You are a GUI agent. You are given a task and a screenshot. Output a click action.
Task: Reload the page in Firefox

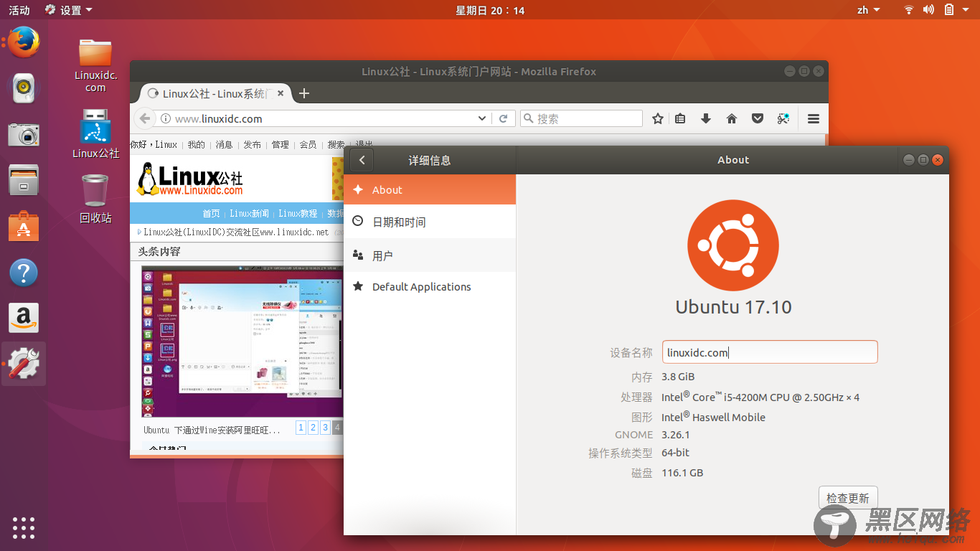(504, 118)
